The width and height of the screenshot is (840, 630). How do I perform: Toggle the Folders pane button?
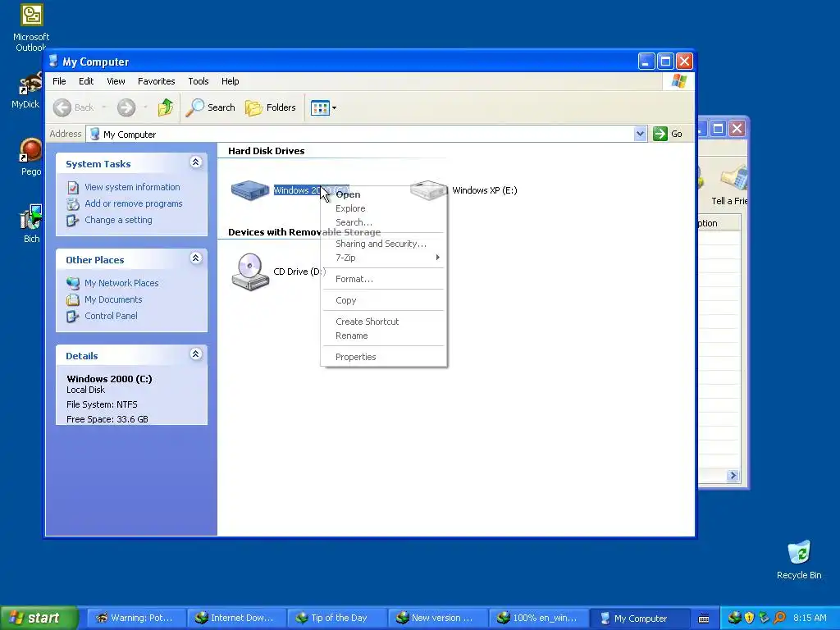point(271,107)
